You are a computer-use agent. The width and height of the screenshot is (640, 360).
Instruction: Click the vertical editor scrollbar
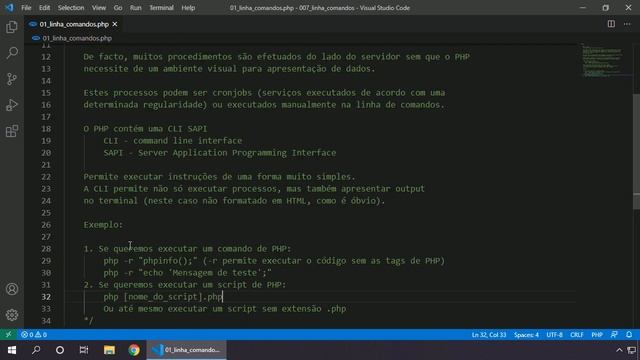pyautogui.click(x=636, y=152)
